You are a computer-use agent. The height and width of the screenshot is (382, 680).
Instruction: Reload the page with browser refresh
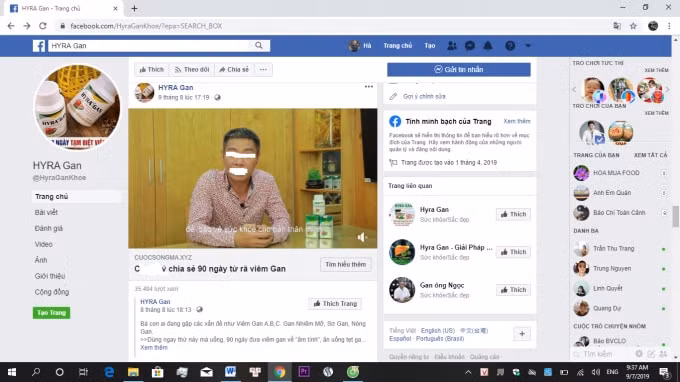42,26
